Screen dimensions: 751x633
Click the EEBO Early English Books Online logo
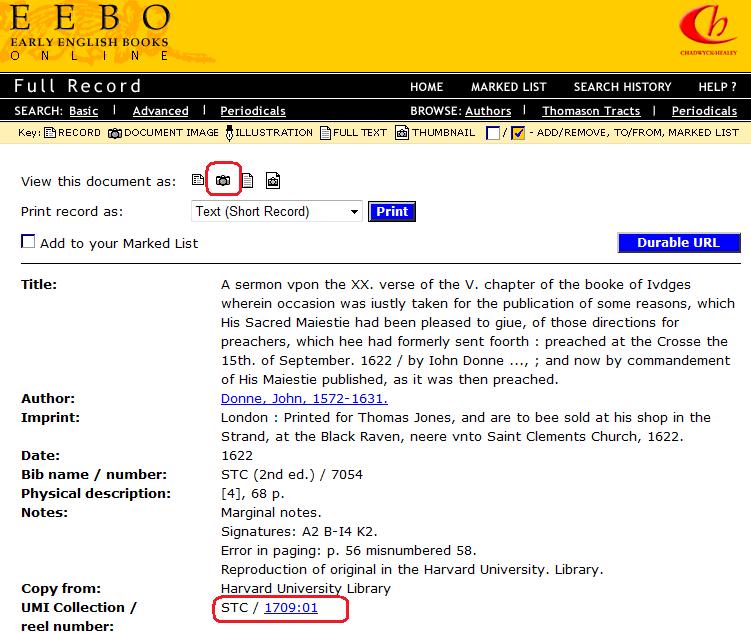click(90, 33)
